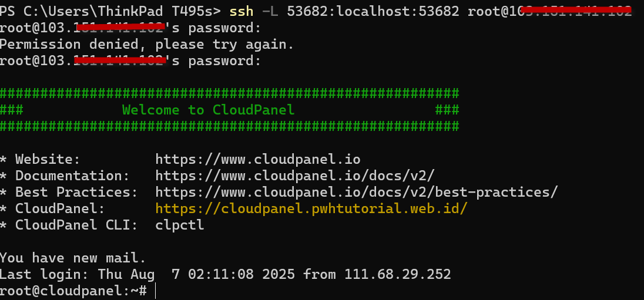Click the top green hash banner row
This screenshot has width=644, height=300.
pos(229,93)
